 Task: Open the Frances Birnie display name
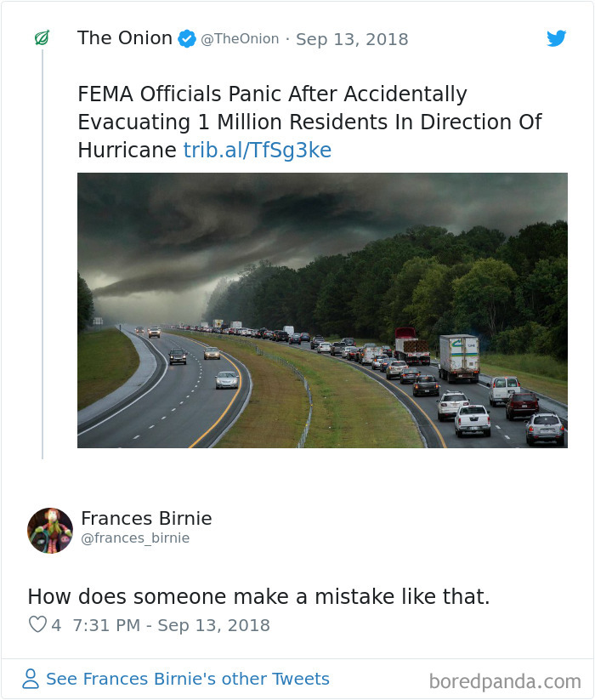146,518
